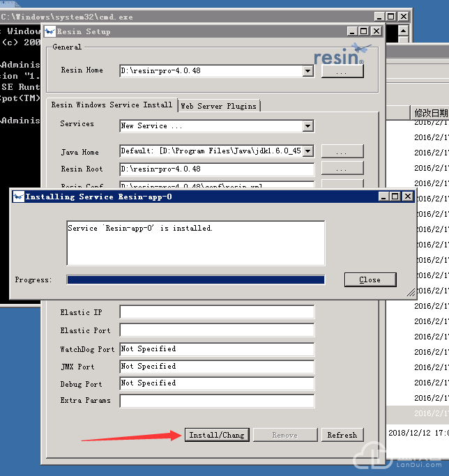The height and width of the screenshot is (476, 449).
Task: Click the 修改日期 column header in Explorer
Action: [x=430, y=113]
